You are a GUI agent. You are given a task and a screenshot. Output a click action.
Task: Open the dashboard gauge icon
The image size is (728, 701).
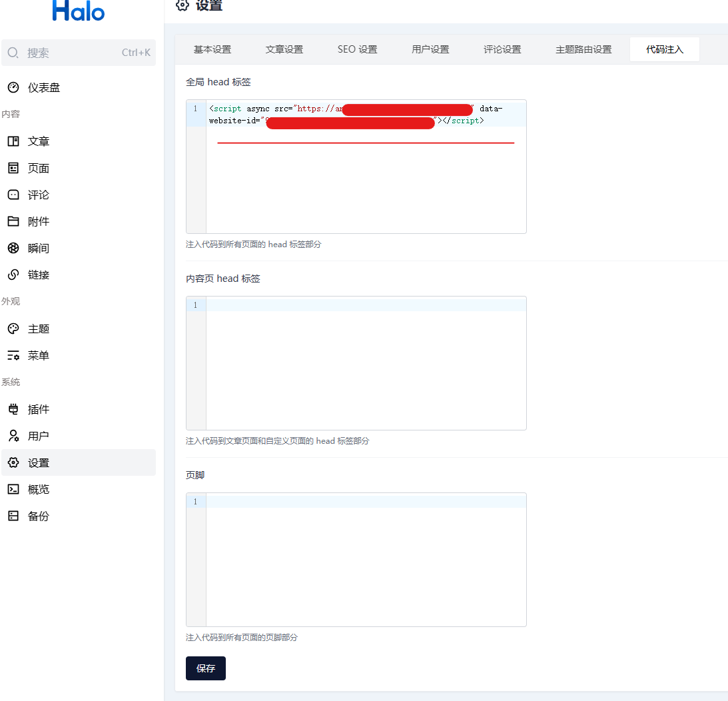click(13, 87)
